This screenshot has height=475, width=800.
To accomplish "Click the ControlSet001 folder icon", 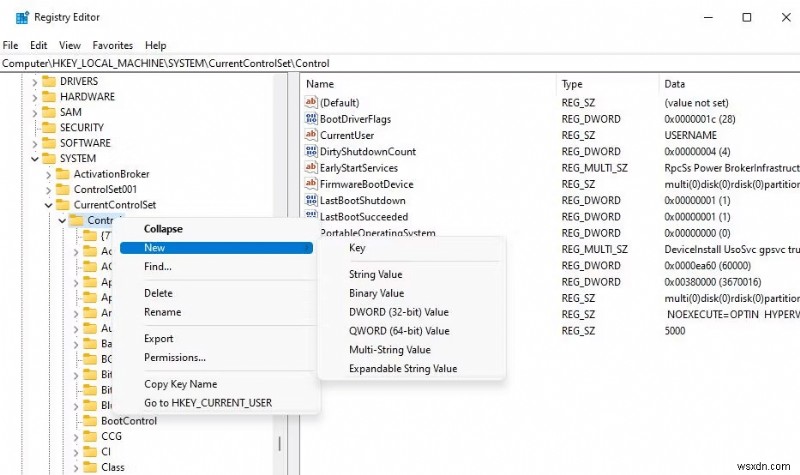I will coord(63,189).
